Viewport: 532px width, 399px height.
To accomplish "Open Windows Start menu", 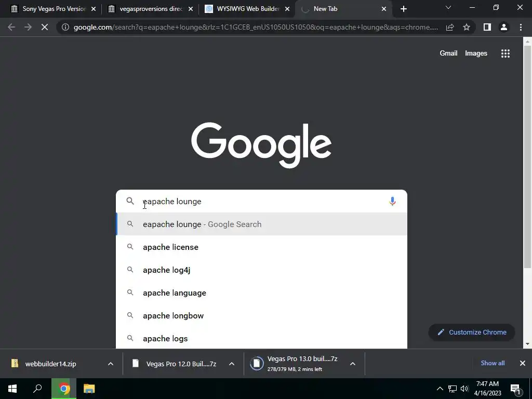I will [x=12, y=389].
